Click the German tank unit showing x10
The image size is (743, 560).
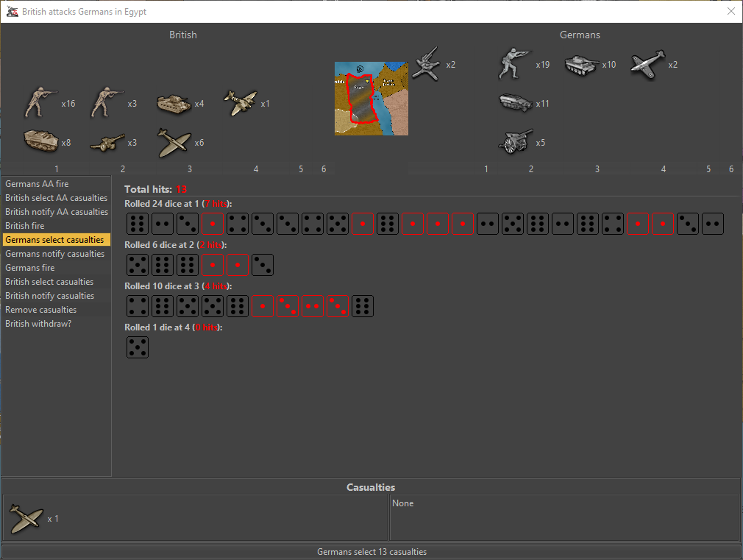point(581,65)
